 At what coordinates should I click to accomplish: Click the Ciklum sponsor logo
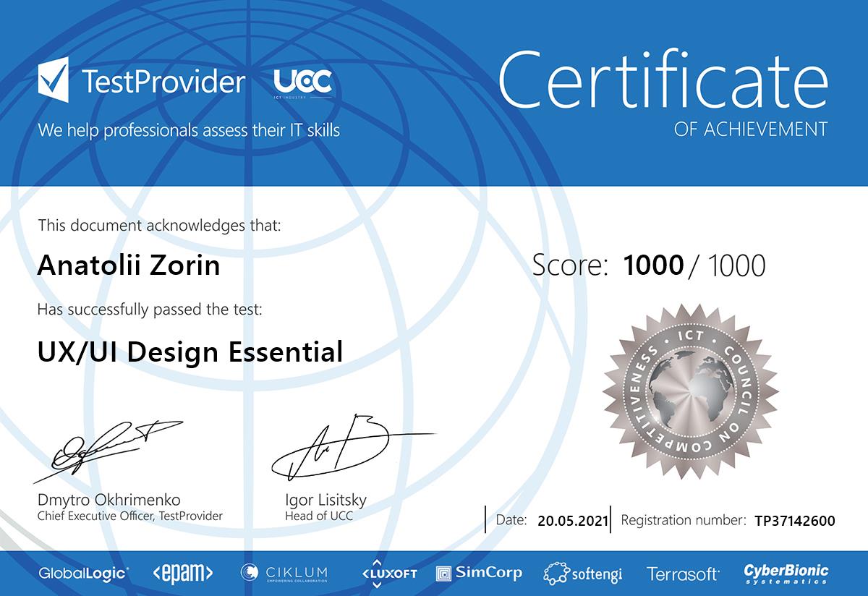[284, 574]
